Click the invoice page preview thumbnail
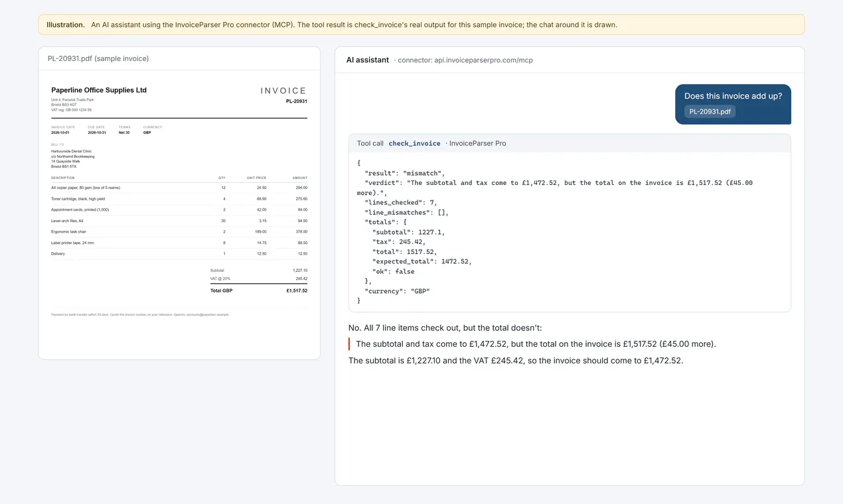The height and width of the screenshot is (504, 843). click(x=179, y=214)
